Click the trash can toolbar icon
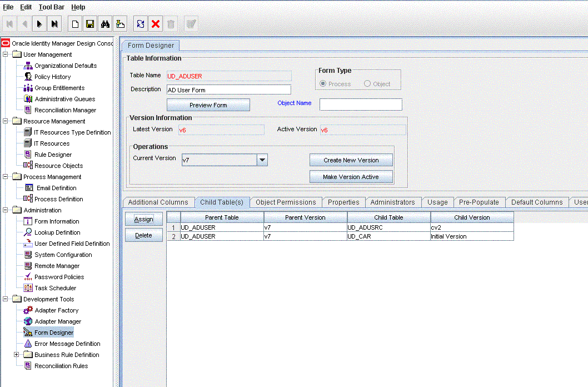Viewport: 588px width, 387px height. (171, 24)
